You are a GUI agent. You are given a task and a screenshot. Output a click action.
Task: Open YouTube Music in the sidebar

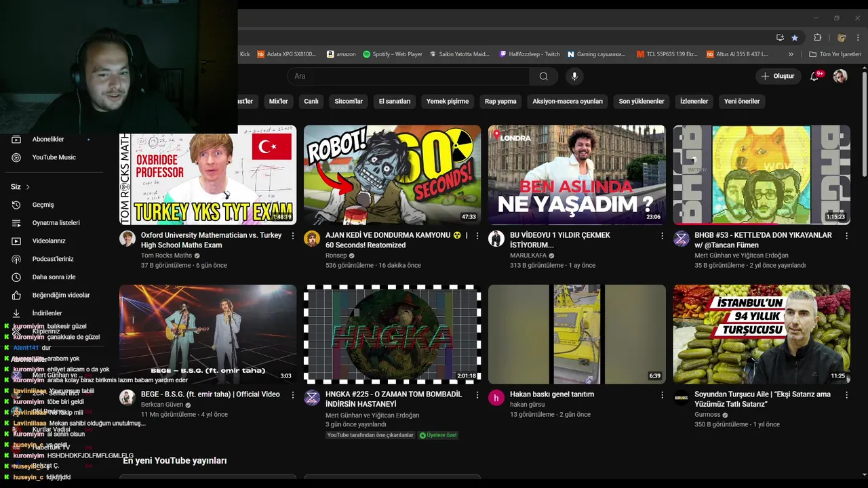click(x=54, y=157)
